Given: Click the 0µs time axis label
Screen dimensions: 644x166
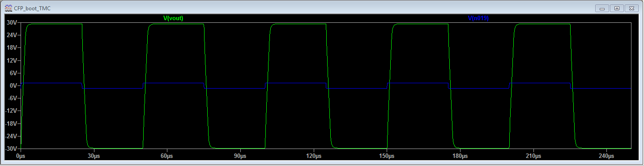Looking at the screenshot, I should click(21, 156).
